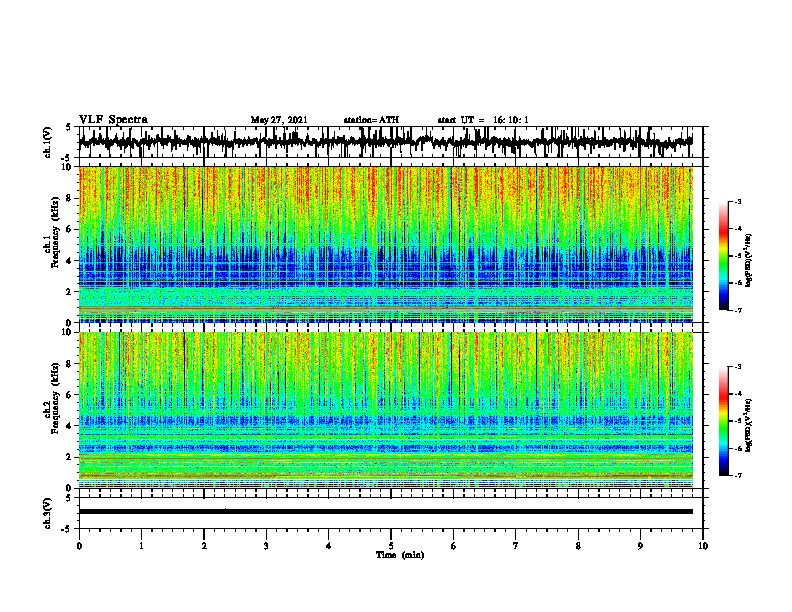The height and width of the screenshot is (612, 792).
Task: Click the "VLF Spectra" plot title
Action: click(x=113, y=120)
